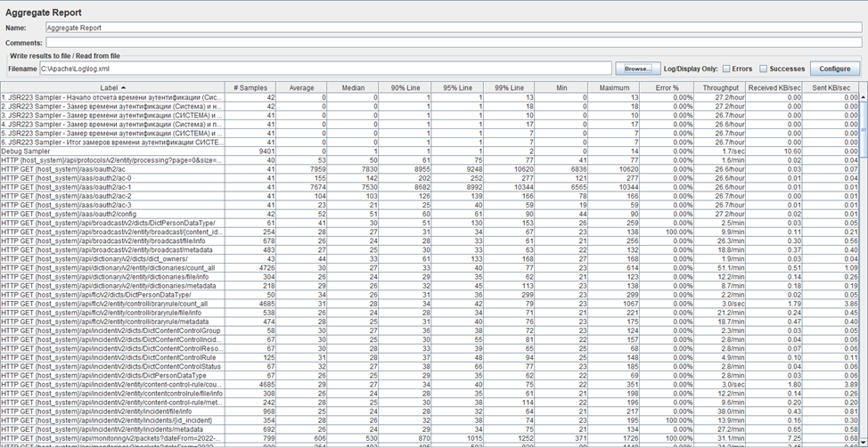Image resolution: width=868 pixels, height=448 pixels.
Task: Select the protocols entity/processing row
Action: [x=430, y=159]
